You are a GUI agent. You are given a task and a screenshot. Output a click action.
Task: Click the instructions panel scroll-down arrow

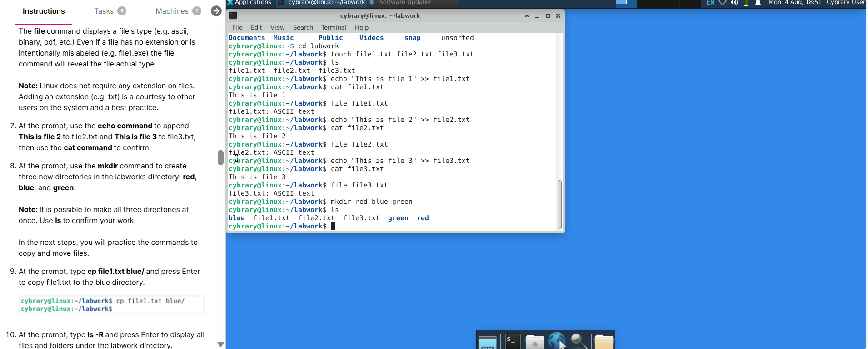click(x=220, y=344)
